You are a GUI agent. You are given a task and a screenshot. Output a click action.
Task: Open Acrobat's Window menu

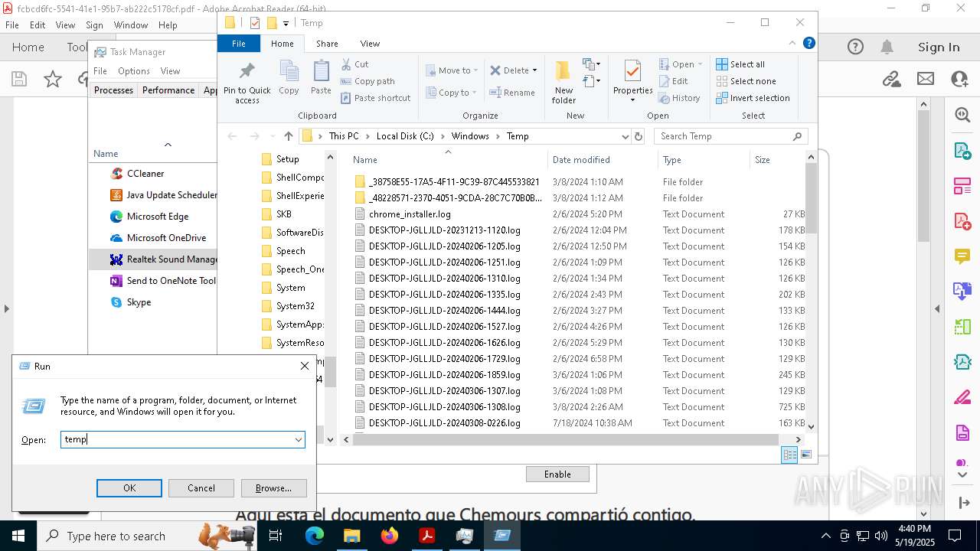click(131, 25)
